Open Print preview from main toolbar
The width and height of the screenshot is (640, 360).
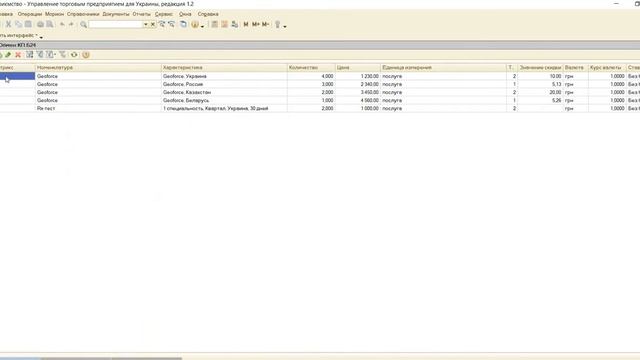pos(50,24)
